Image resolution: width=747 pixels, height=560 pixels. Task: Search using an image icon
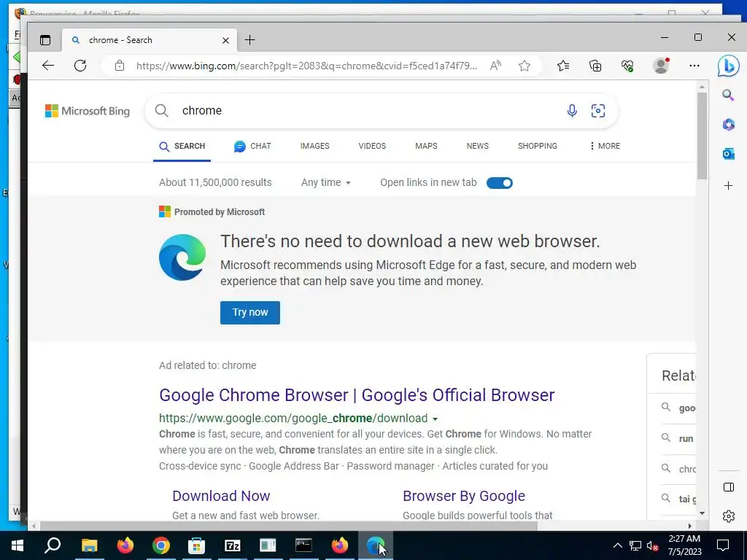click(x=598, y=111)
